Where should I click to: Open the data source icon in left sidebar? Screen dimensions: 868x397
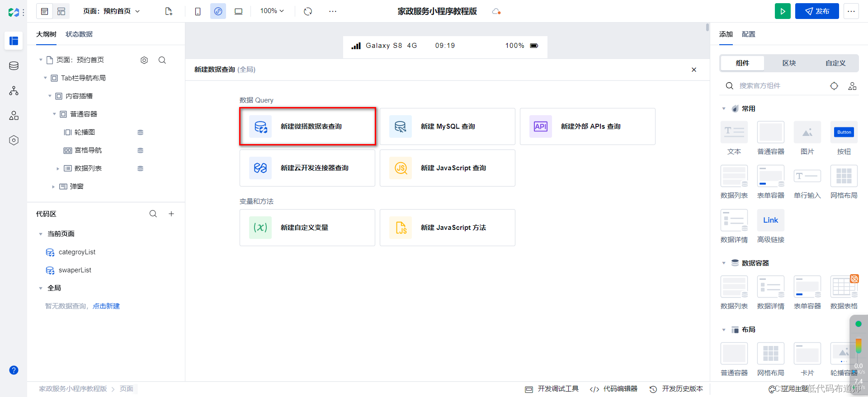(x=14, y=66)
